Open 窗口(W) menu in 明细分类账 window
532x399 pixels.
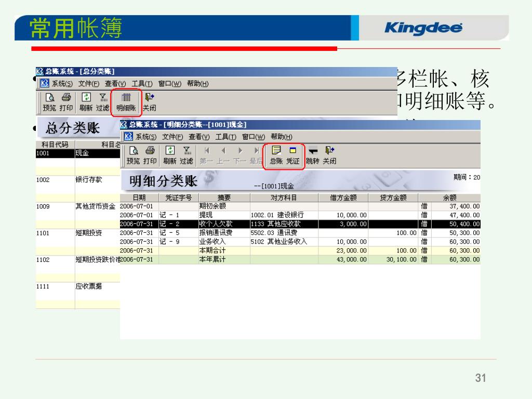(254, 137)
